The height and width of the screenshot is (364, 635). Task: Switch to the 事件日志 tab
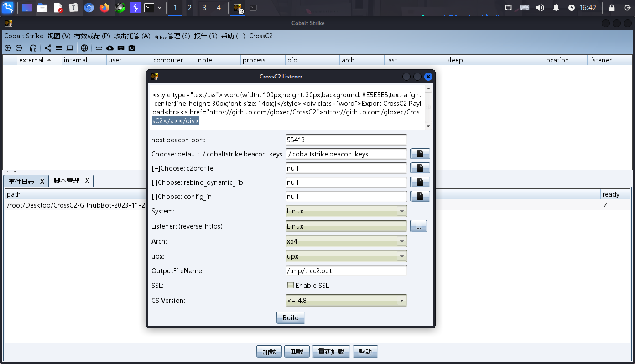click(x=21, y=182)
